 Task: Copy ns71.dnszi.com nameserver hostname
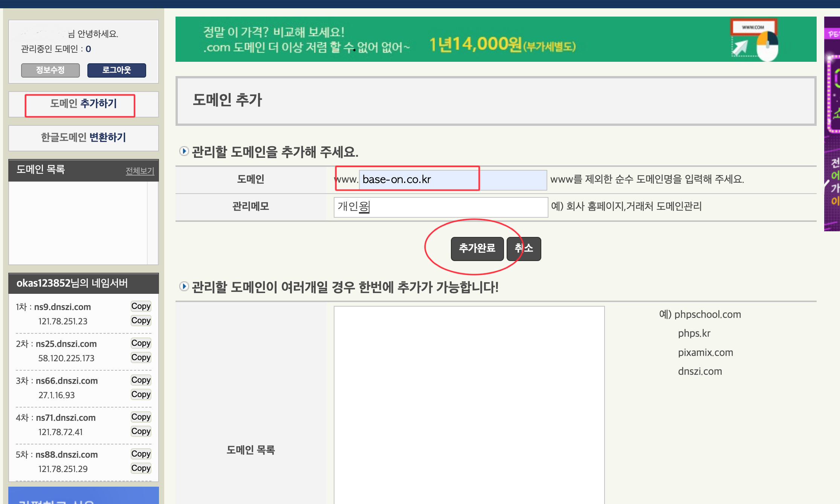[x=141, y=417]
